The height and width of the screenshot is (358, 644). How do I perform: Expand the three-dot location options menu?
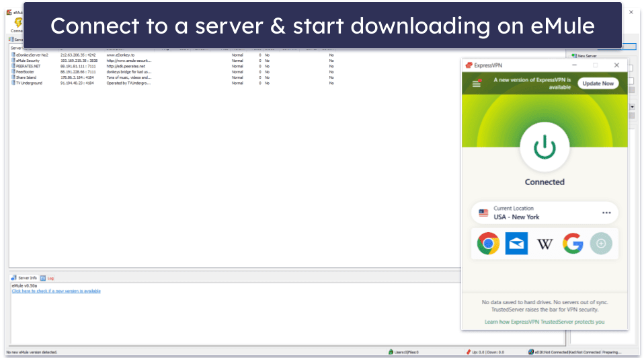click(x=606, y=213)
